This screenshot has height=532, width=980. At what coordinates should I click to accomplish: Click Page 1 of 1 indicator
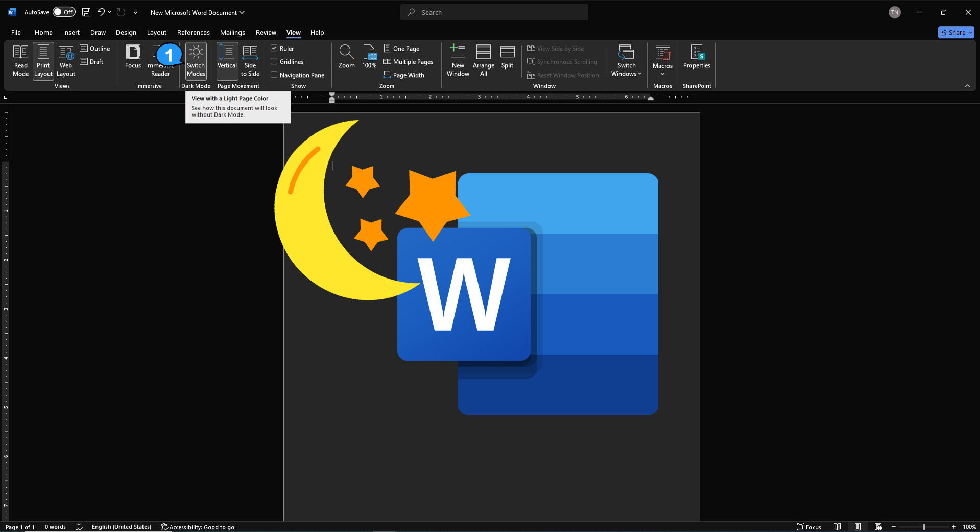point(20,527)
